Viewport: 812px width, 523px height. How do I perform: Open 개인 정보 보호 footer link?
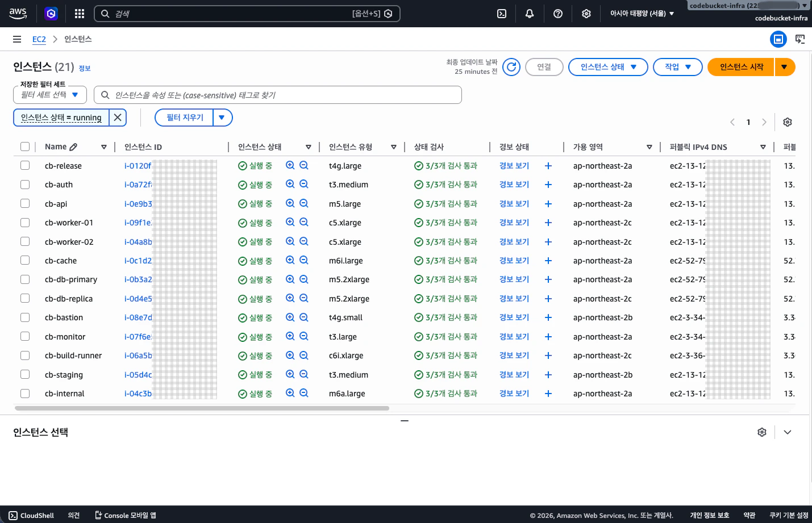click(x=710, y=516)
